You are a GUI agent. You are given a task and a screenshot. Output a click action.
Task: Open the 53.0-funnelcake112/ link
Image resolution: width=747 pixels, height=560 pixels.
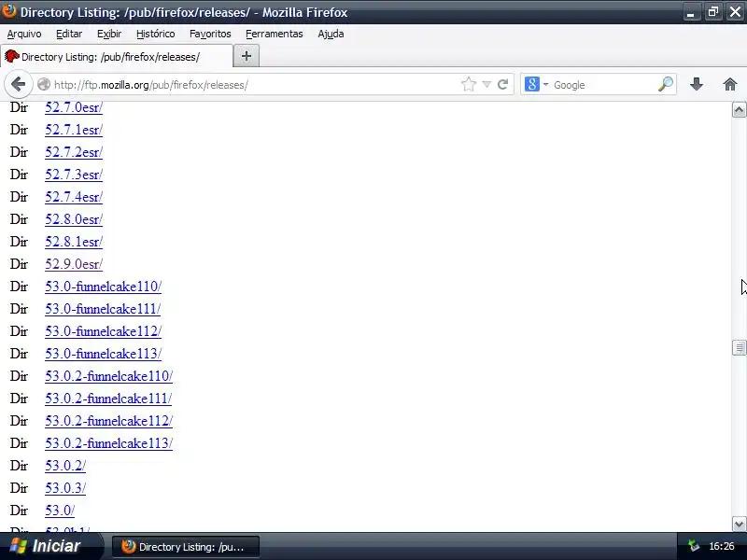pos(104,331)
